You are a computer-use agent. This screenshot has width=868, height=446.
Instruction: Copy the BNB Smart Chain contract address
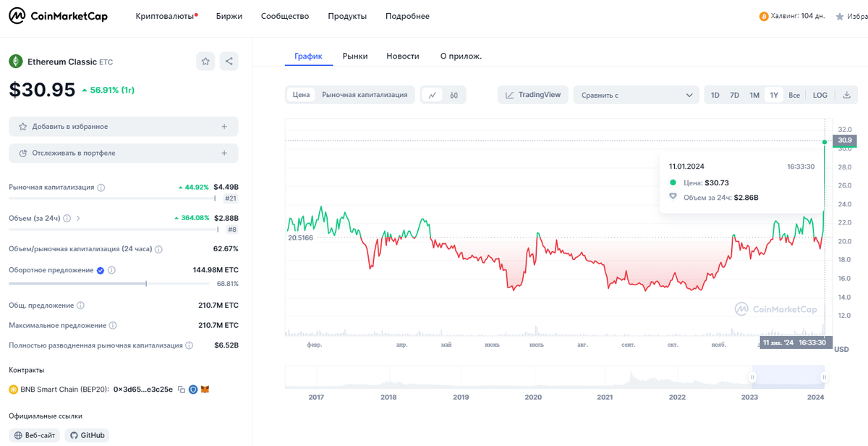pyautogui.click(x=182, y=390)
